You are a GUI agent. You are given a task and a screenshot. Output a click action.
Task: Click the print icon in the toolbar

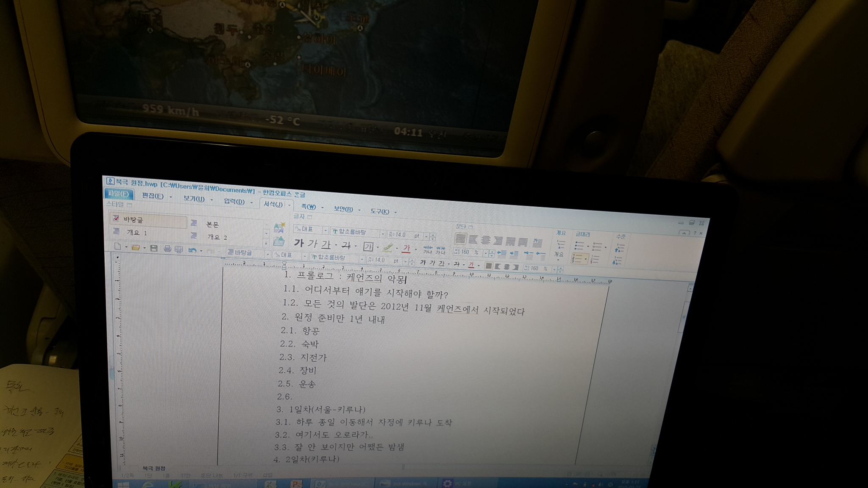pos(167,249)
